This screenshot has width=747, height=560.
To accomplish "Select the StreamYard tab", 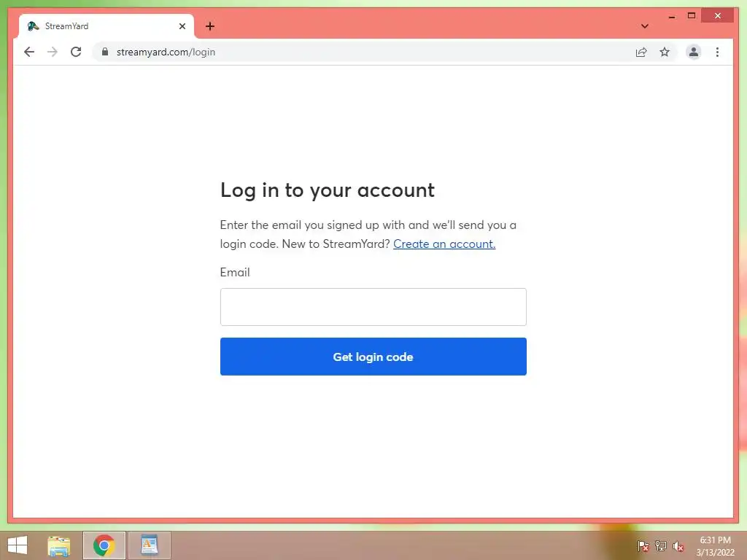I will point(107,26).
